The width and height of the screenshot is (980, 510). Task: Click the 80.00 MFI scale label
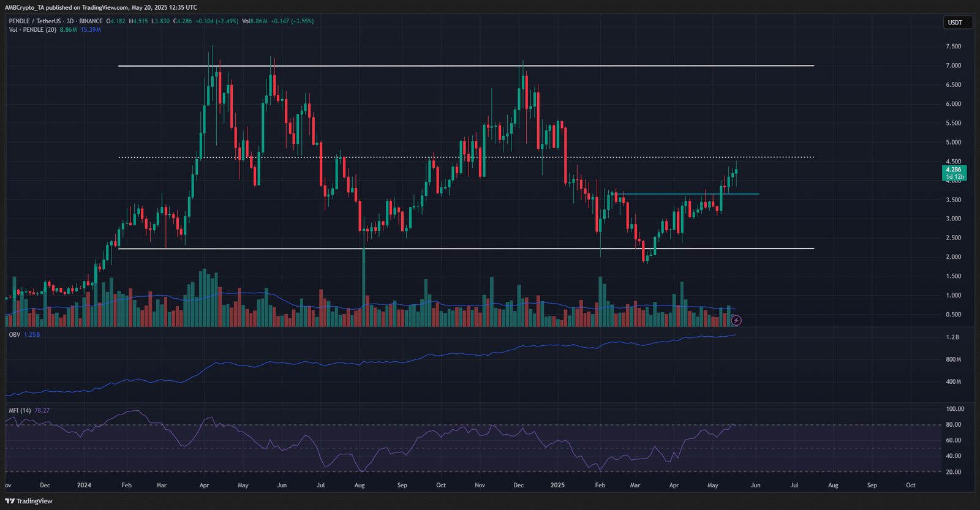[x=953, y=424]
